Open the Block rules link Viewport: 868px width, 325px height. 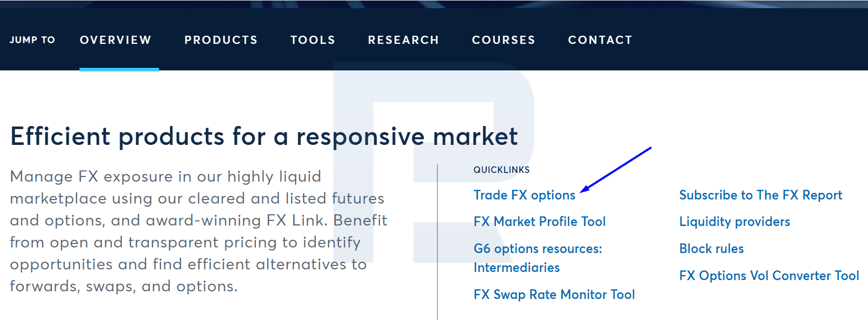click(x=712, y=248)
